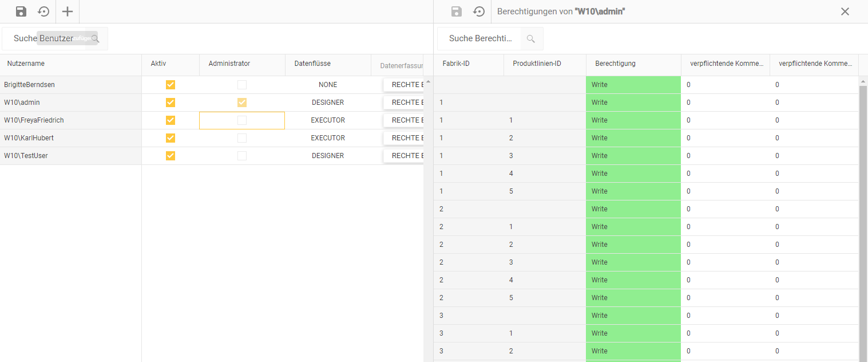Add a new user with plus icon
868x362 pixels.
click(x=68, y=11)
